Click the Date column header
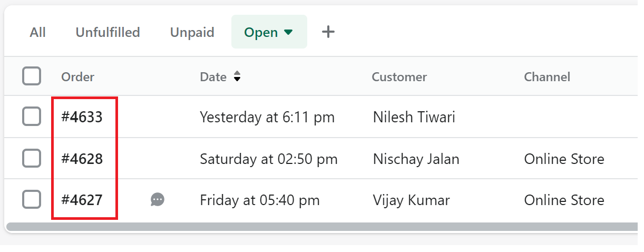 (x=213, y=77)
